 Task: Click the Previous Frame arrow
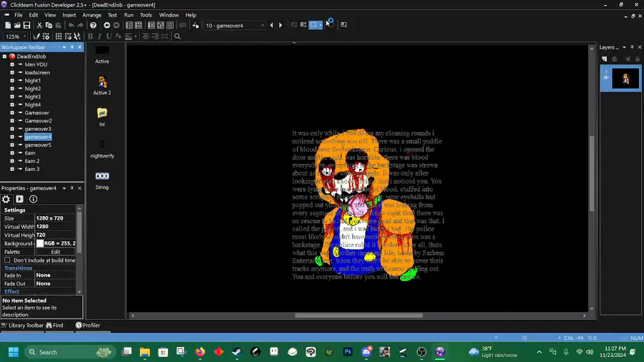pos(271,26)
